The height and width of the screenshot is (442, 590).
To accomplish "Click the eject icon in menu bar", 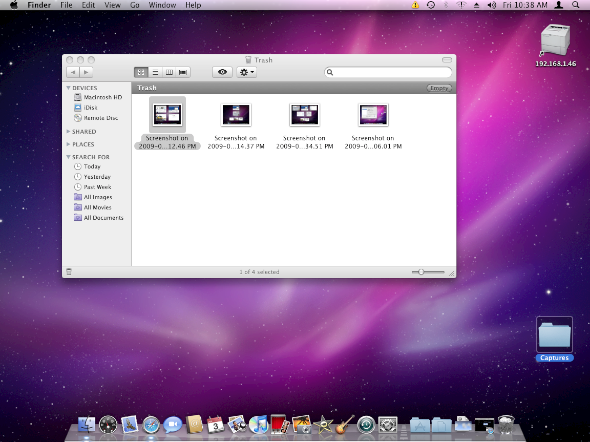I will [x=476, y=5].
